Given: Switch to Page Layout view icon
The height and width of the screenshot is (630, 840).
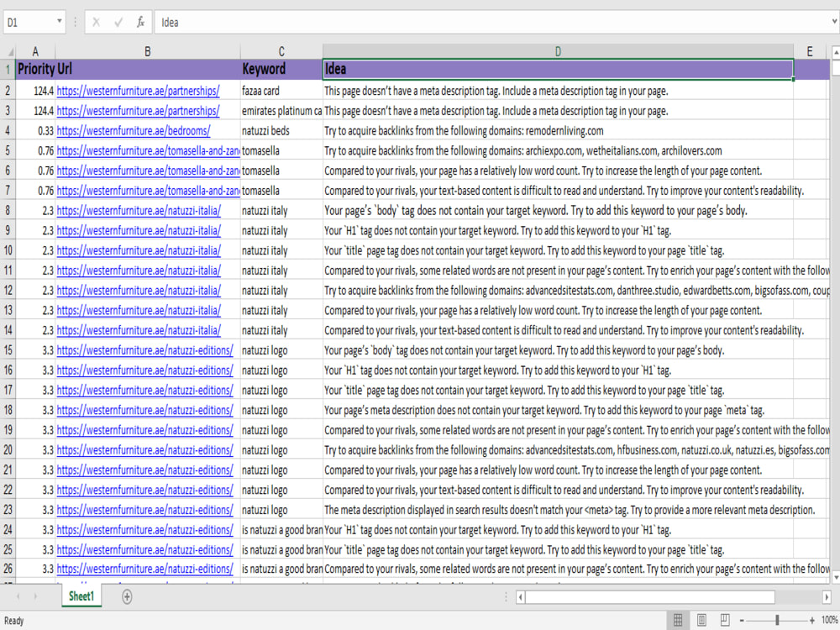Looking at the screenshot, I should (x=701, y=621).
